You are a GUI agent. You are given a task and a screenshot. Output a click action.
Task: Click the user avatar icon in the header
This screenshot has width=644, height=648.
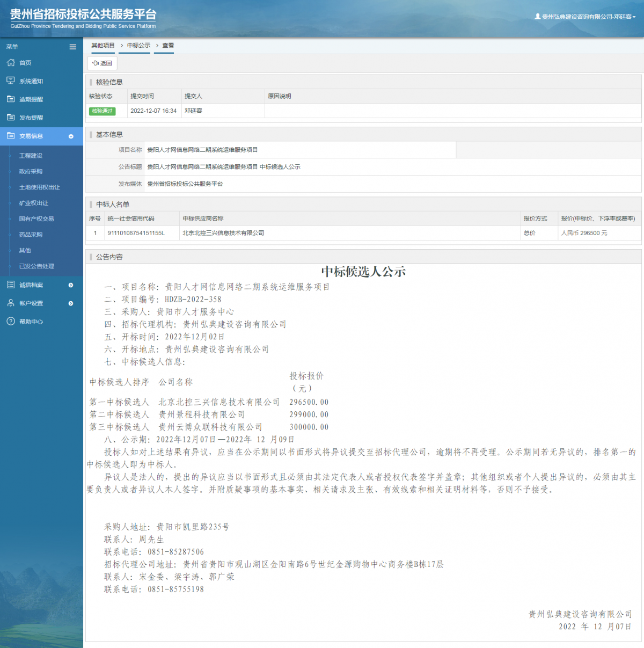point(538,17)
